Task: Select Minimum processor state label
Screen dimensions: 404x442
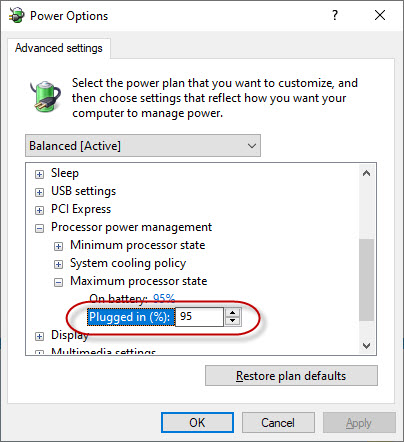Action: (138, 245)
